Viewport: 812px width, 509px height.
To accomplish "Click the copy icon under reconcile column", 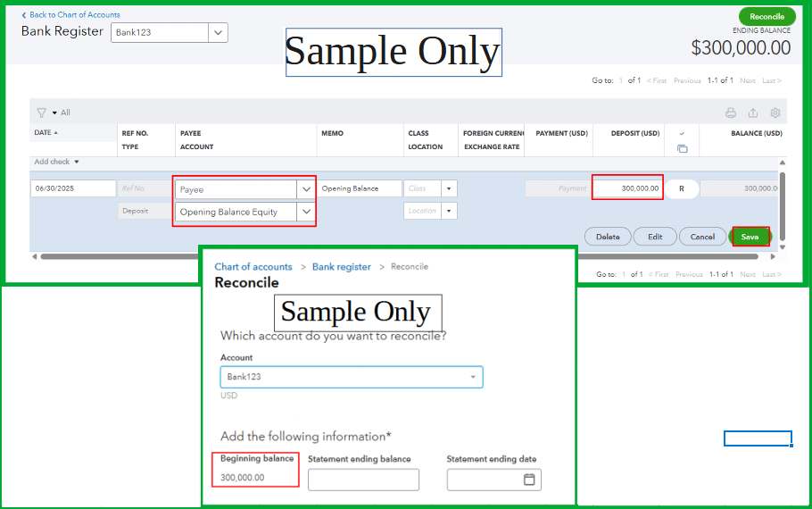I will coord(682,149).
